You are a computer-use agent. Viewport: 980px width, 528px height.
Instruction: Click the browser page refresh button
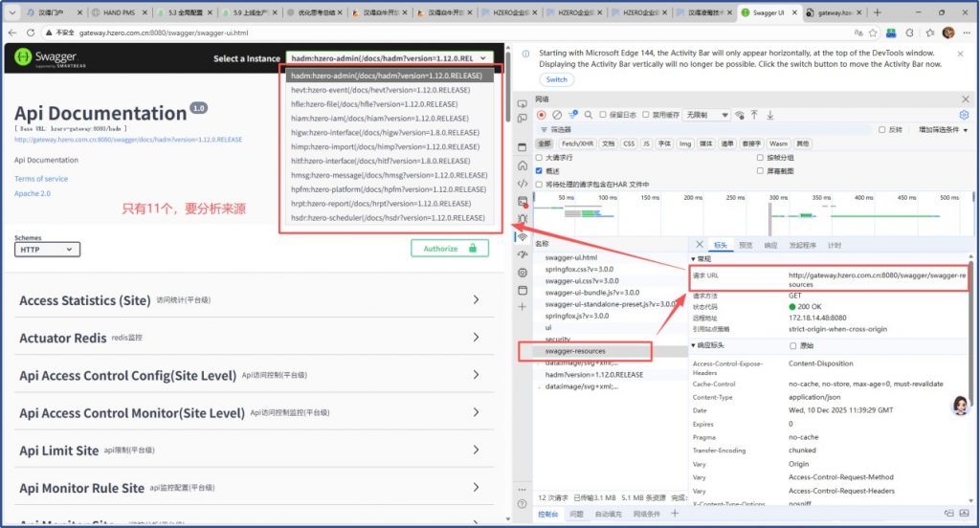coord(31,32)
